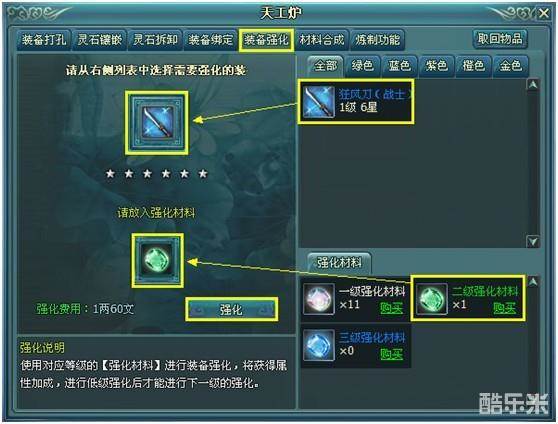Image resolution: width=558 pixels, height=424 pixels.
Task: Switch to the 炼制功能 tab
Action: (x=378, y=40)
